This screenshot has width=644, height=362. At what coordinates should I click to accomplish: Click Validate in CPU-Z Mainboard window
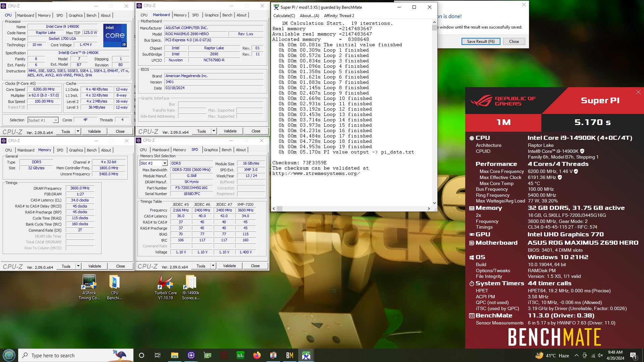click(230, 131)
